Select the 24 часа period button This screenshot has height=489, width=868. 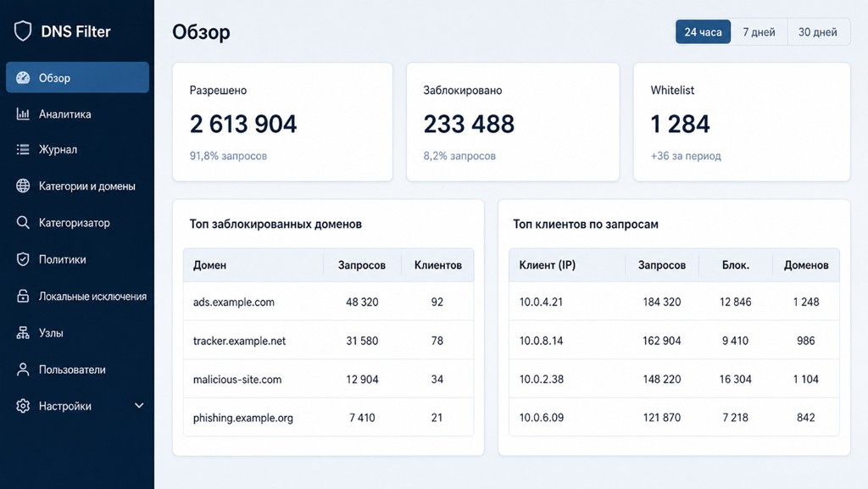click(703, 32)
